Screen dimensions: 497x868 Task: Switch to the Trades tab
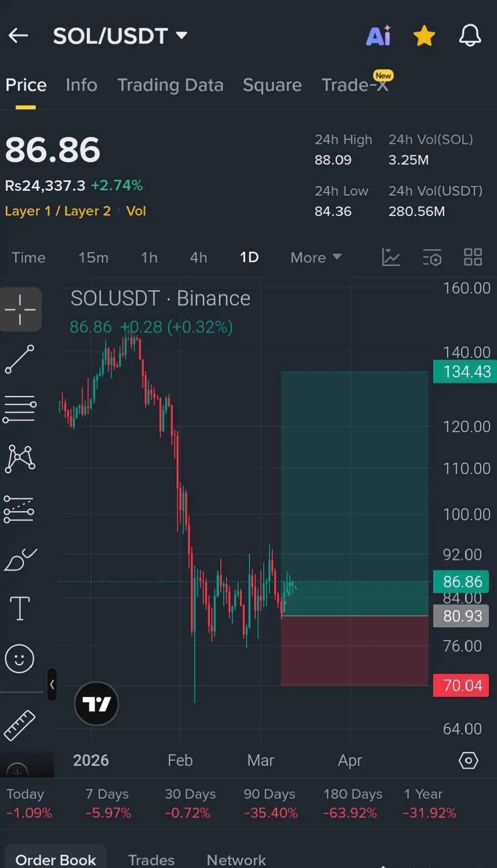coord(151,859)
